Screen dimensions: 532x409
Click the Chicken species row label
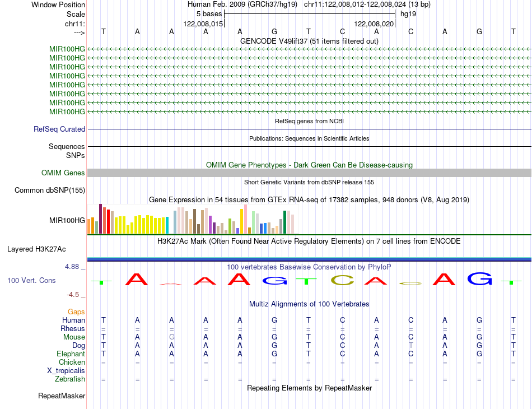click(72, 362)
